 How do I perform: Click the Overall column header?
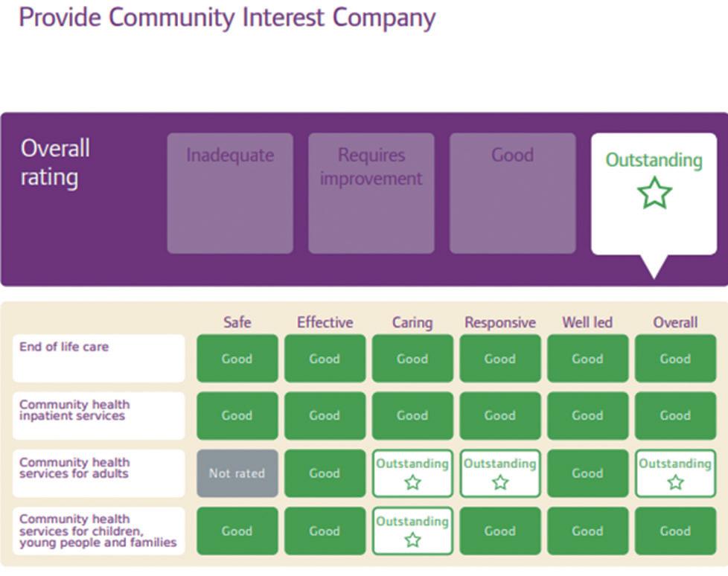[676, 322]
